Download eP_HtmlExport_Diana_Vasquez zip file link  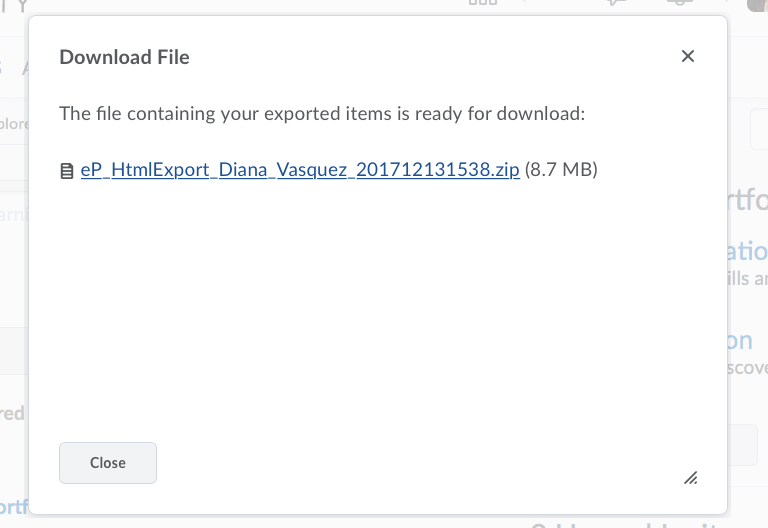pyautogui.click(x=300, y=170)
